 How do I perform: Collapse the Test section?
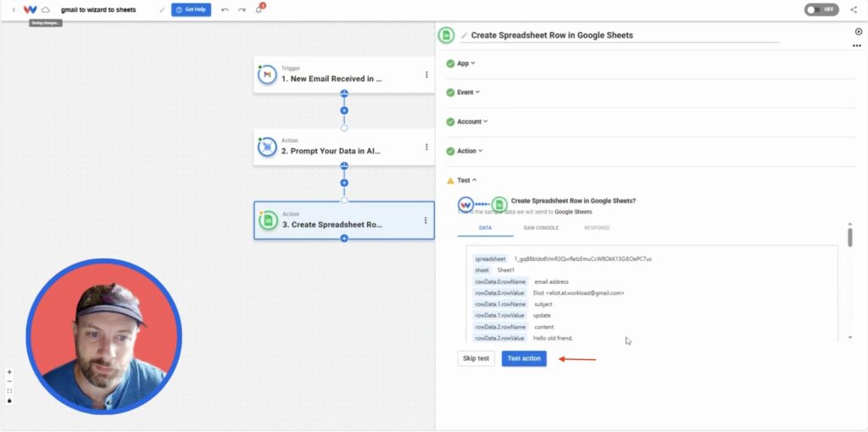(x=467, y=180)
